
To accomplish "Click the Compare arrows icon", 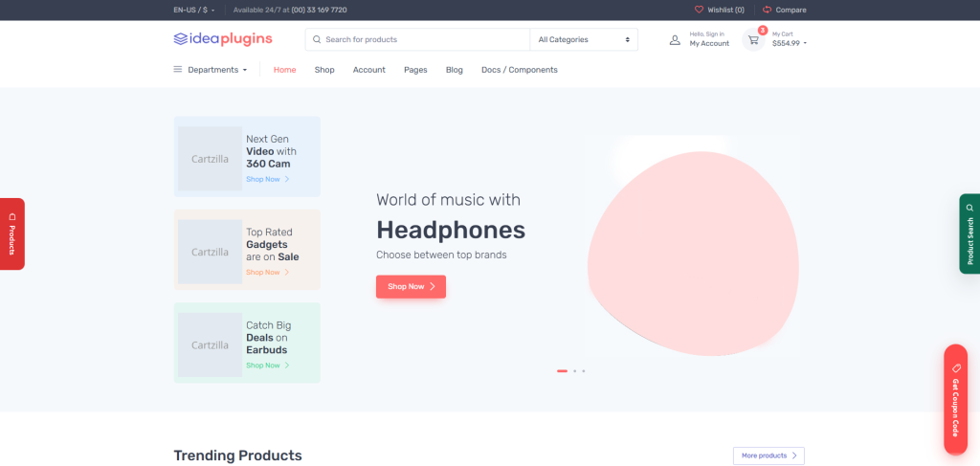I will pos(767,10).
